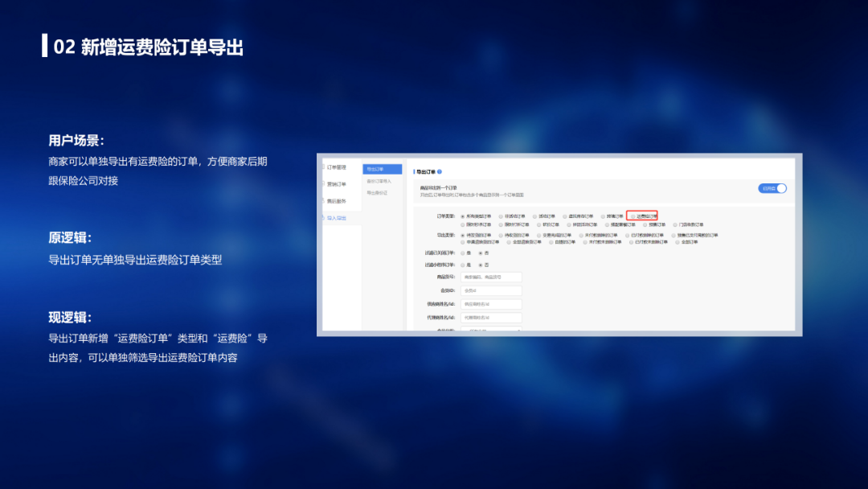Open 订单管理 in the left sidebar
Image resolution: width=868 pixels, height=489 pixels.
click(336, 167)
